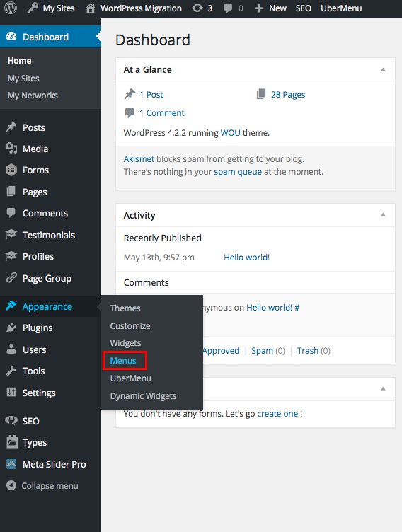Open Plugins via its plug icon

click(x=11, y=328)
